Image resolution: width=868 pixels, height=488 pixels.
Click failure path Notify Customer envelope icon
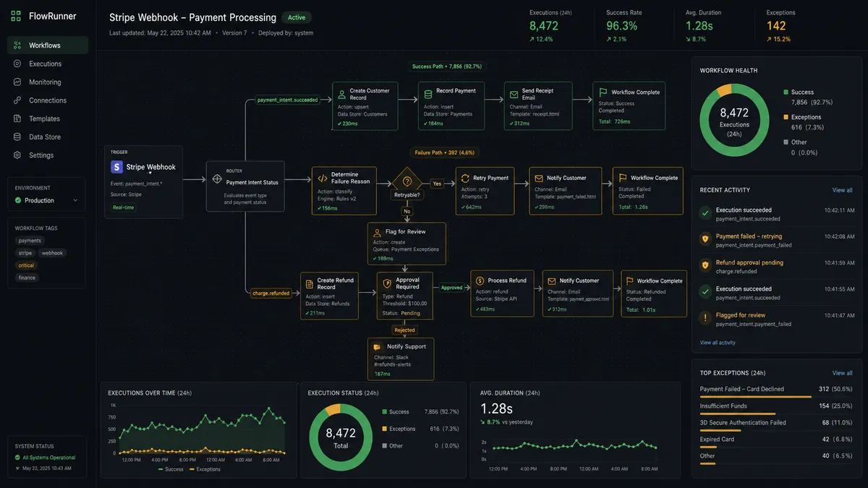tap(538, 178)
